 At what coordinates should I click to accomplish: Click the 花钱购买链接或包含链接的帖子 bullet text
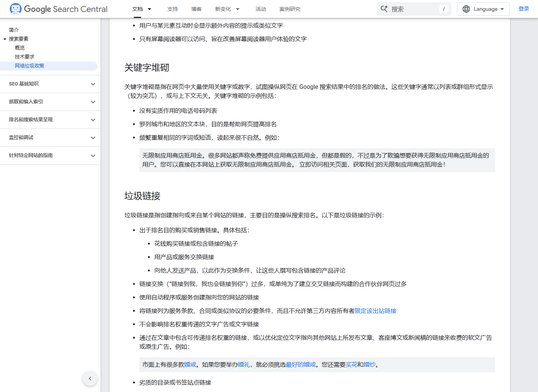pos(196,244)
